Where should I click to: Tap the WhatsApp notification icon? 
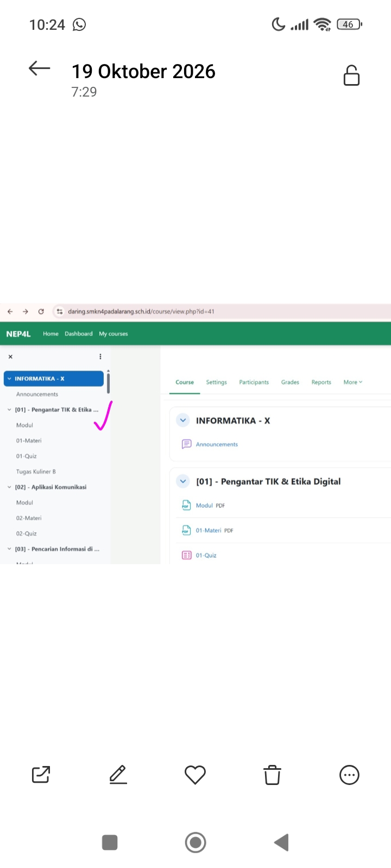click(79, 24)
